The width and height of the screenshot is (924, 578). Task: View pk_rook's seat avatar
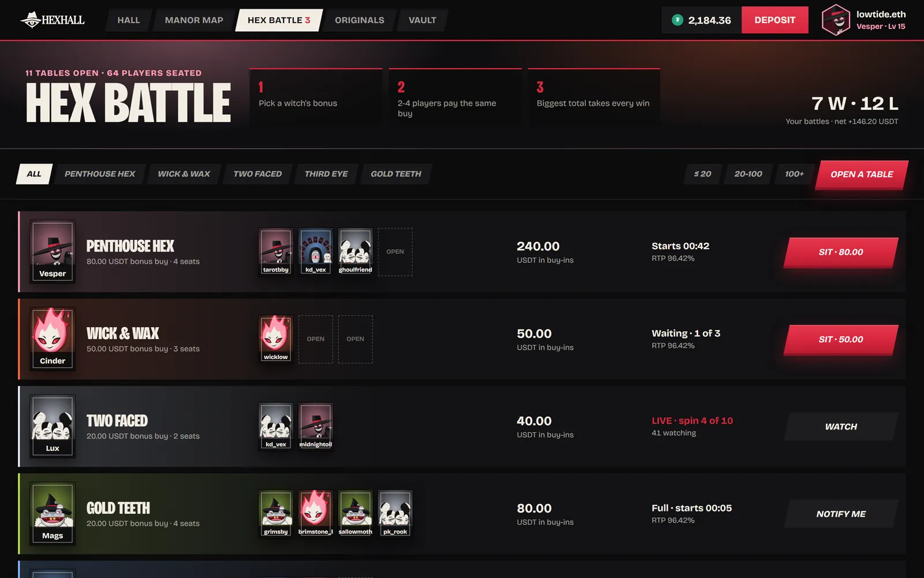395,513
